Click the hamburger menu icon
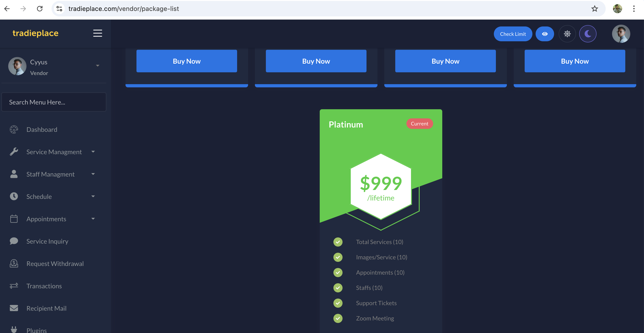Image resolution: width=644 pixels, height=333 pixels. (97, 33)
